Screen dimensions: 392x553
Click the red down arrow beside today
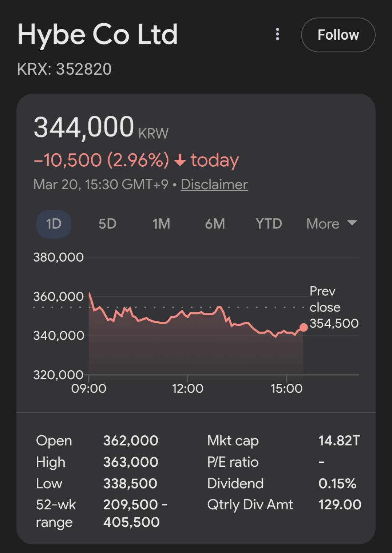coord(180,160)
